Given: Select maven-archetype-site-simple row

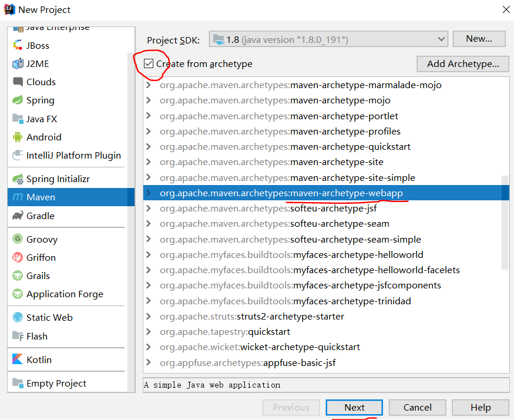Looking at the screenshot, I should [x=322, y=178].
